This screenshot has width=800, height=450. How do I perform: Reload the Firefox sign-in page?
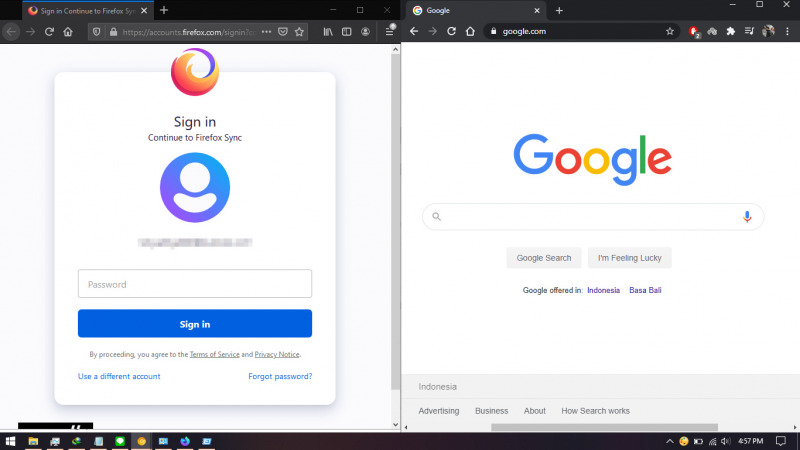[49, 32]
